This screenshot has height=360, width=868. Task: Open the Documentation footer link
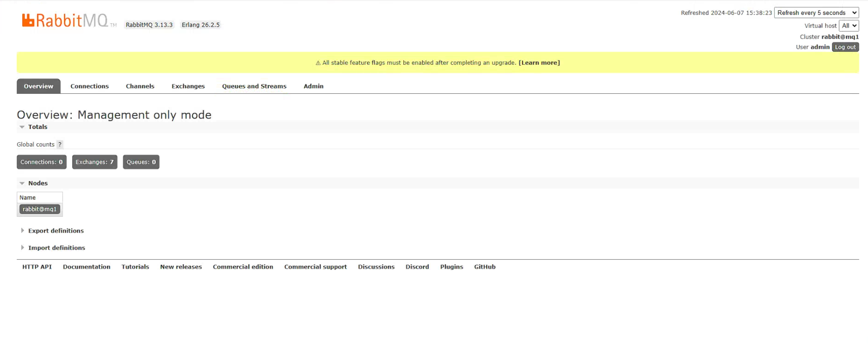pos(87,267)
